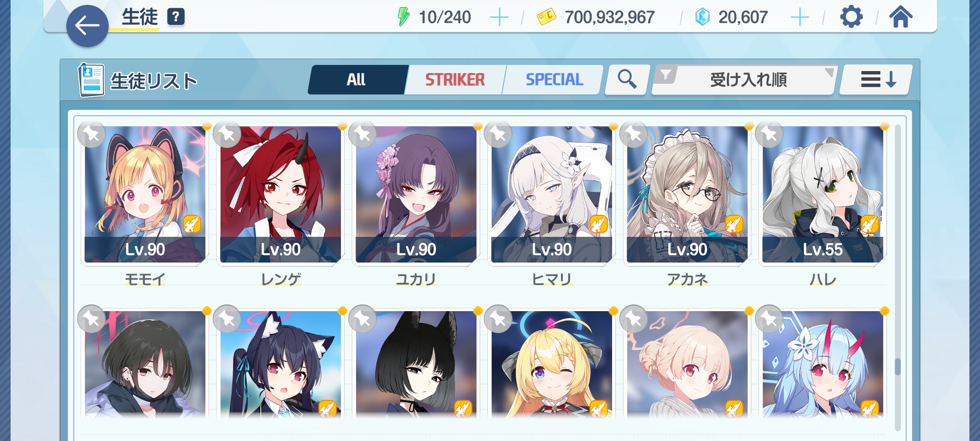This screenshot has height=441, width=980.
Task: Go back with the arrow button
Action: pos(87,26)
